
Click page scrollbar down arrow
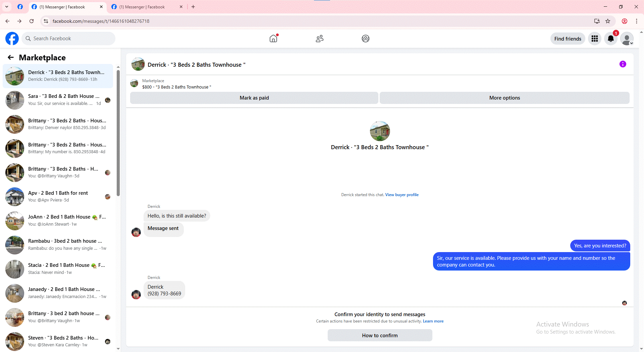coord(641,349)
